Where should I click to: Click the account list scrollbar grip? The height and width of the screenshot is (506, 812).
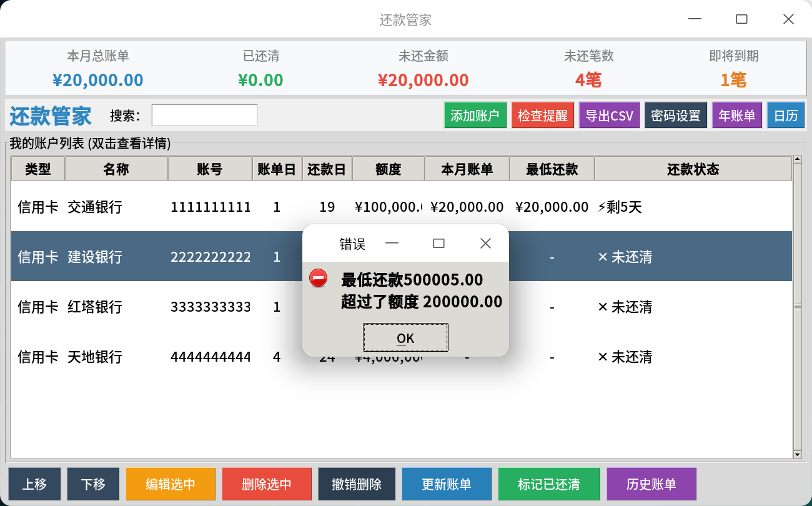tap(797, 307)
